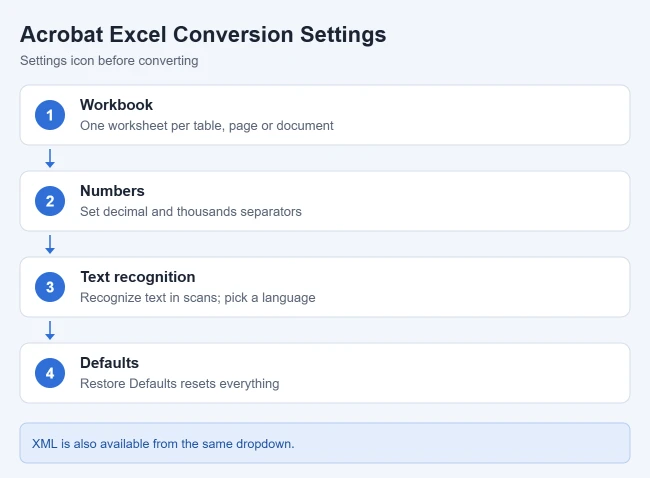The height and width of the screenshot is (478, 650).
Task: Click the "Acrobat Excel Conversion Settings" title
Action: click(203, 34)
